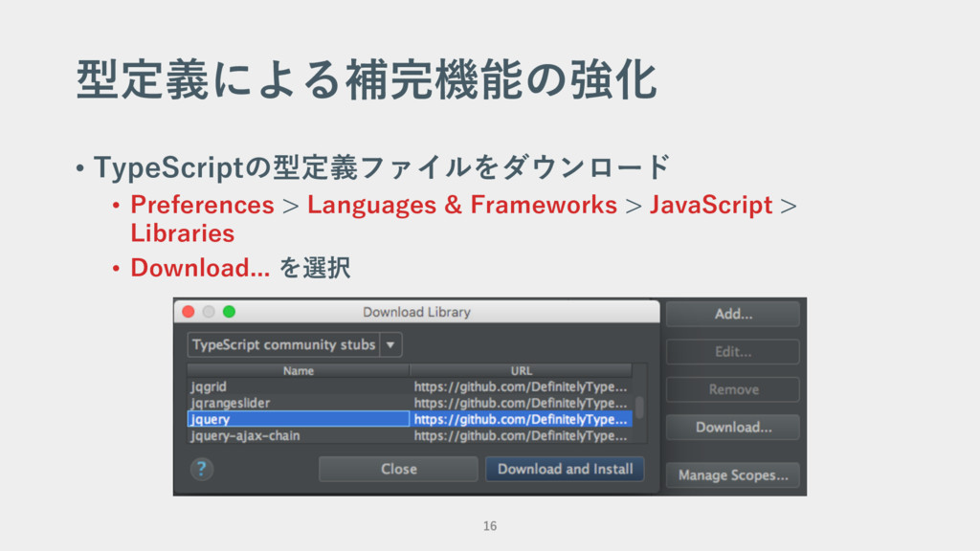Select the jquery-ajax-chain library row
The width and height of the screenshot is (980, 551).
(x=298, y=435)
